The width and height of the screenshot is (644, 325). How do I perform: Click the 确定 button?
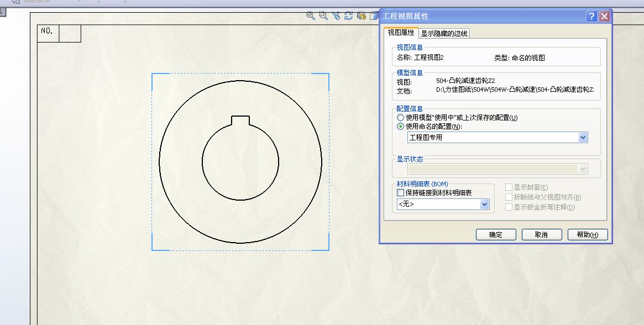click(x=496, y=234)
